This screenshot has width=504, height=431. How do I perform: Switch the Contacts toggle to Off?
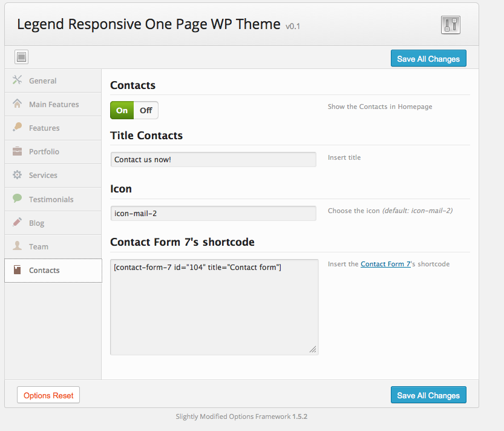tap(146, 110)
